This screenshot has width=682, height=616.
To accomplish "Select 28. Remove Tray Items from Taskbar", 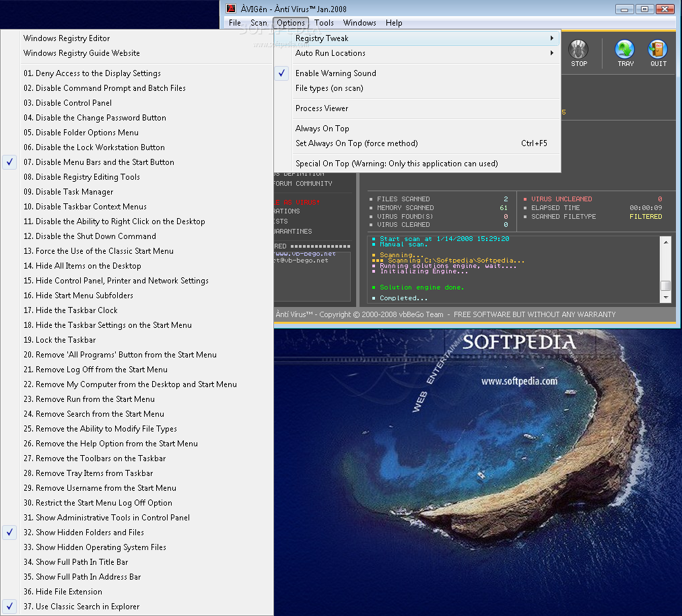I will (x=137, y=473).
